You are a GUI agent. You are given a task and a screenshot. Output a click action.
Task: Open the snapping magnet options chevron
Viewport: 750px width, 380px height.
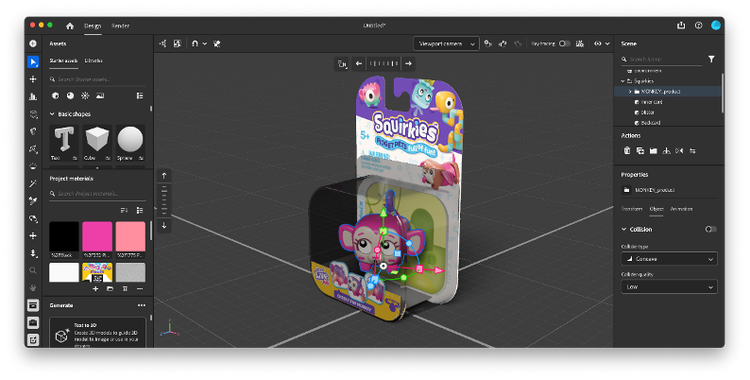205,44
